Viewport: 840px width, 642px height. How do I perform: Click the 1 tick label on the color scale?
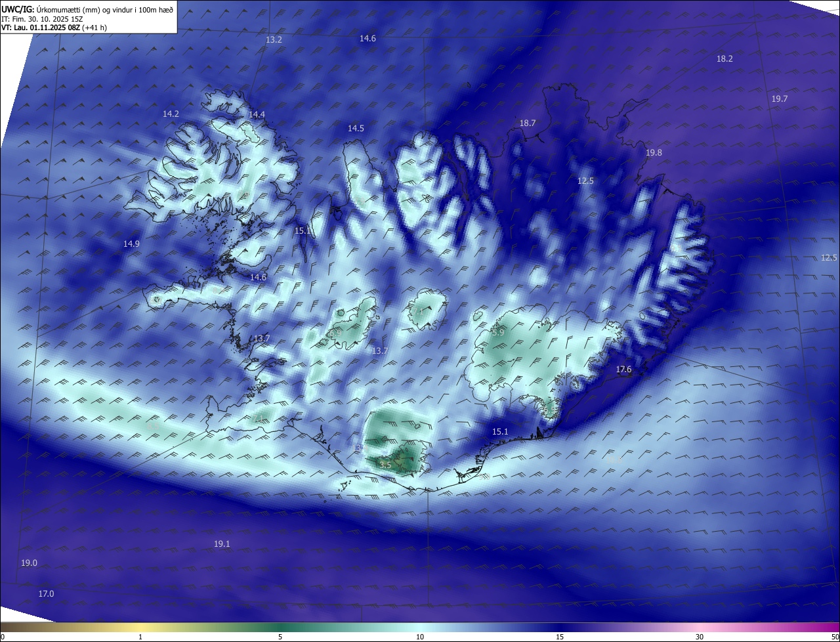pos(140,637)
